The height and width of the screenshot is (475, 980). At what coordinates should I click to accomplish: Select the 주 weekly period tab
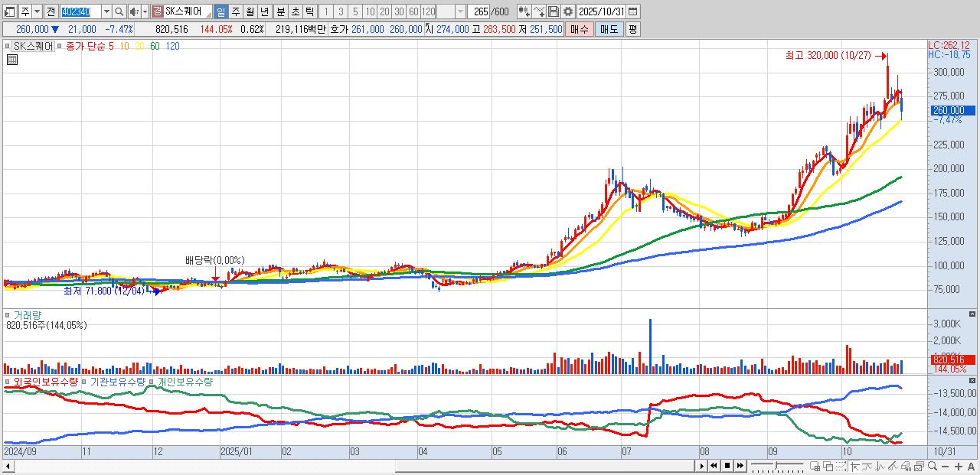[x=235, y=11]
